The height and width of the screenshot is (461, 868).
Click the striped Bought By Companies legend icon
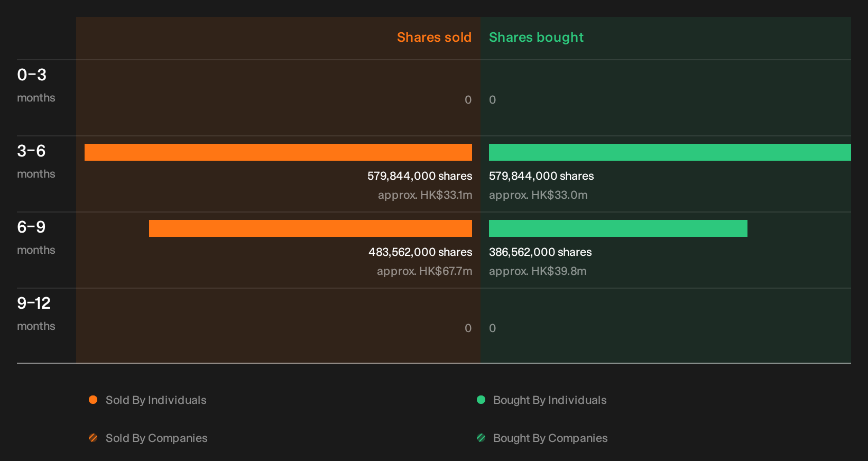click(x=481, y=438)
